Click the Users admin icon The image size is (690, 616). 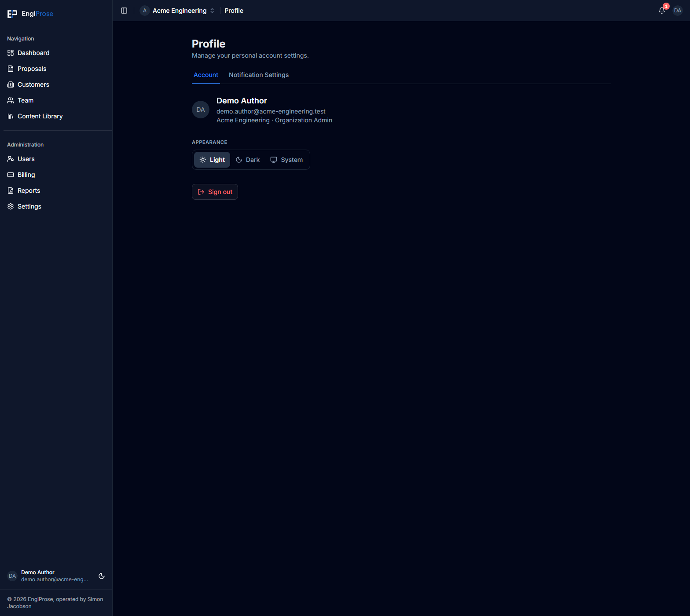11,159
